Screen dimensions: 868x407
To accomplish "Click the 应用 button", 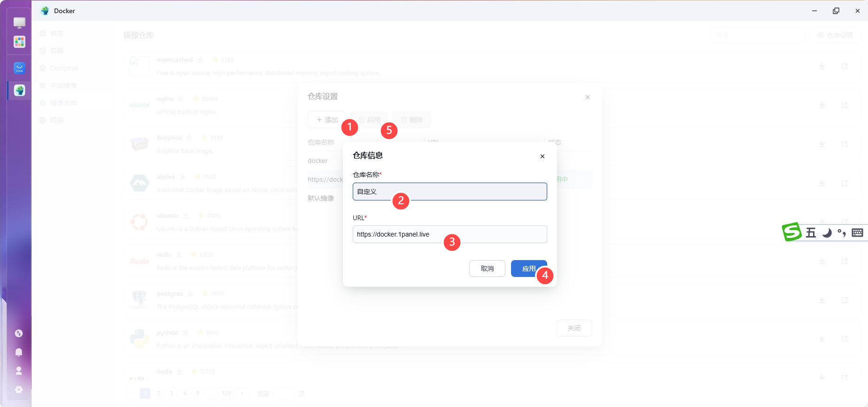I will 529,269.
